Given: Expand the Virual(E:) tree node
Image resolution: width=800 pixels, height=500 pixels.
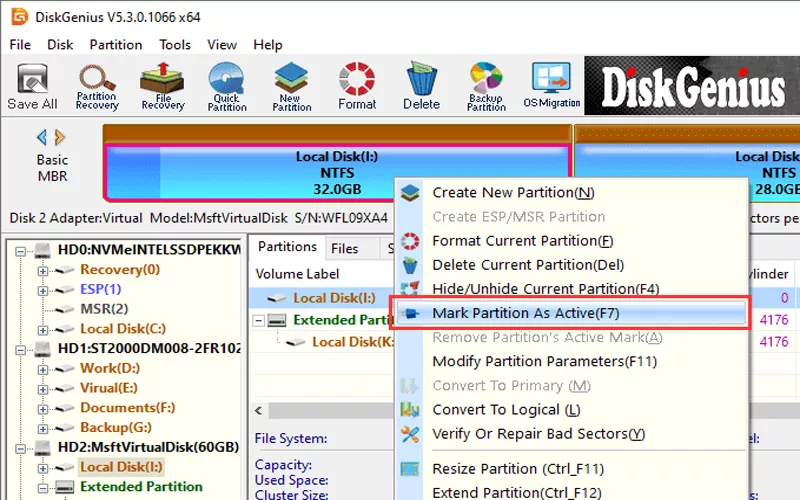Looking at the screenshot, I should (43, 389).
